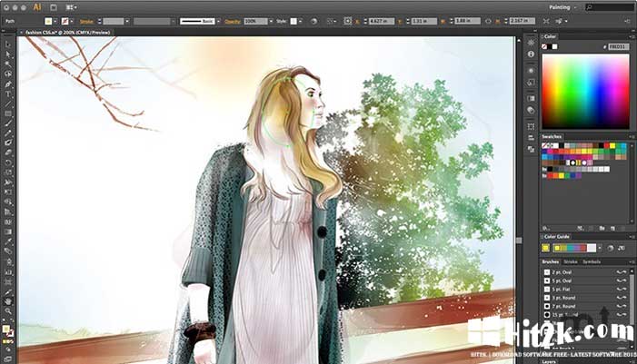The width and height of the screenshot is (637, 364).
Task: Click the stroke weight stepper arrows
Action: click(100, 21)
